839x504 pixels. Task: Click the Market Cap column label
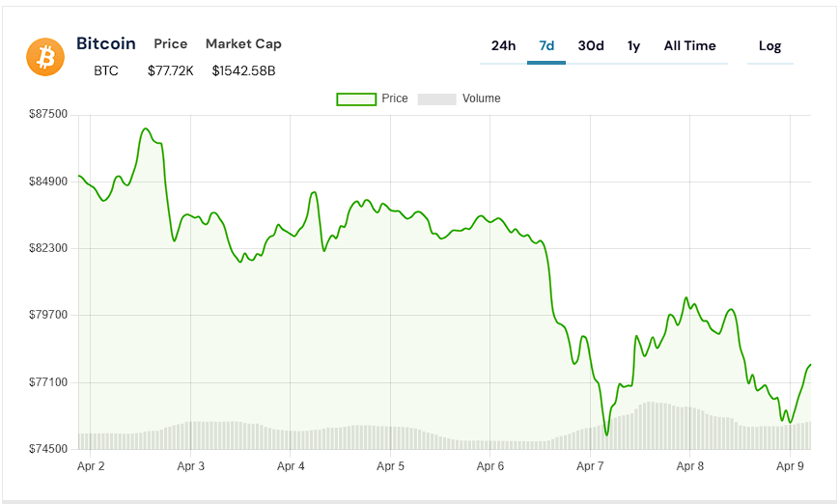click(243, 43)
